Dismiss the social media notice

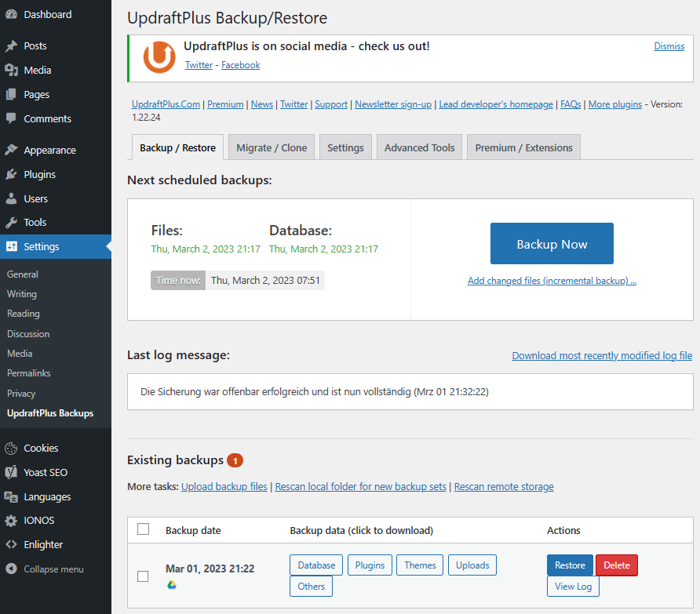(x=669, y=46)
